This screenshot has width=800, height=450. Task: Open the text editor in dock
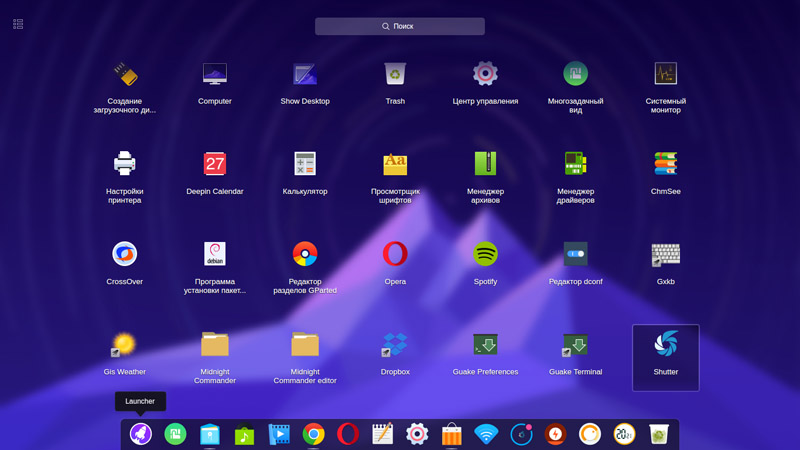[383, 434]
